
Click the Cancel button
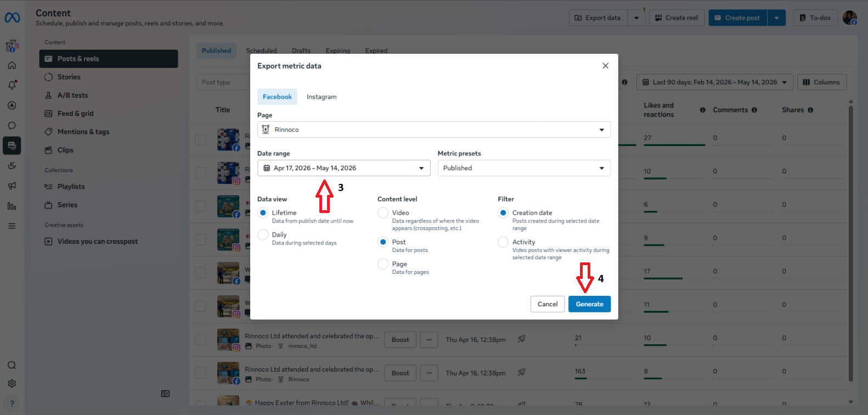pos(548,304)
